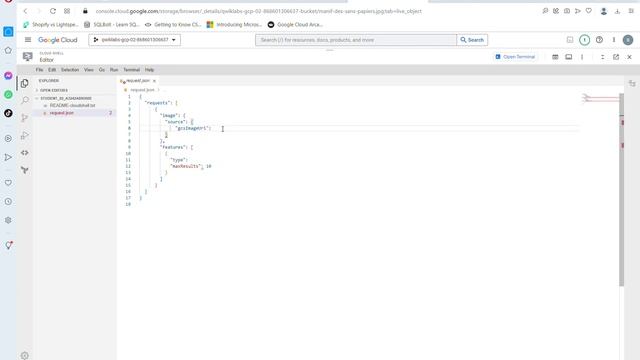640x360 pixels.
Task: Open Messenger in the browser sidebar
Action: [x=8, y=76]
